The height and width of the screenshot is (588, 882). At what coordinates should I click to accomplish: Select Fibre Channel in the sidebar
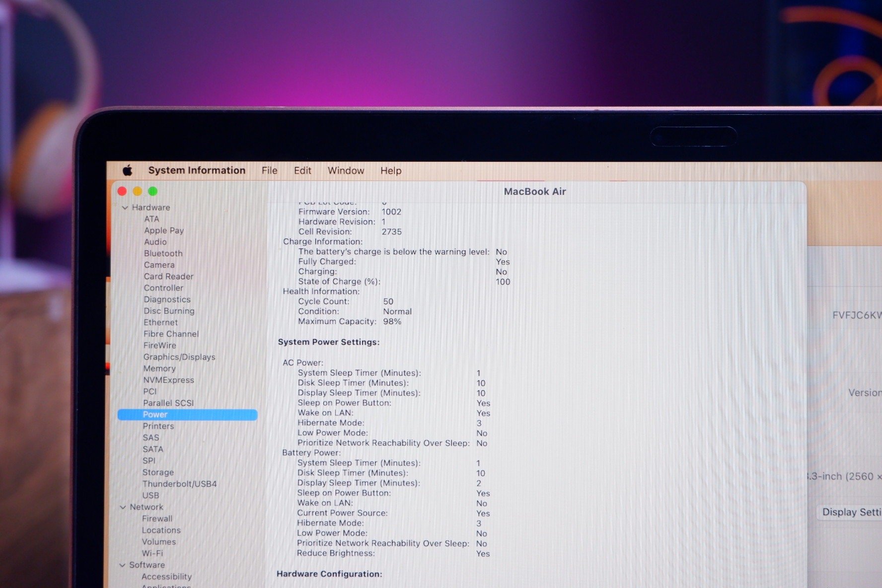pos(171,334)
